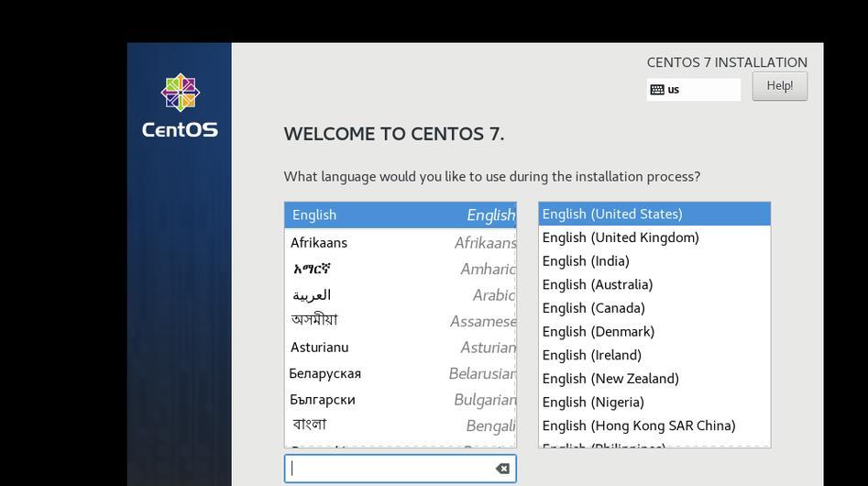Select the Bengali language row
Viewport: 868px width, 486px height.
[401, 425]
